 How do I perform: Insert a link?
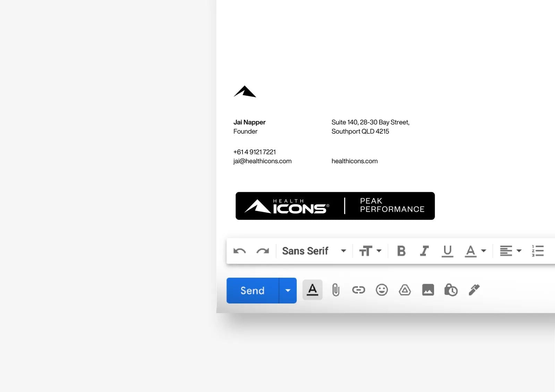coord(359,290)
